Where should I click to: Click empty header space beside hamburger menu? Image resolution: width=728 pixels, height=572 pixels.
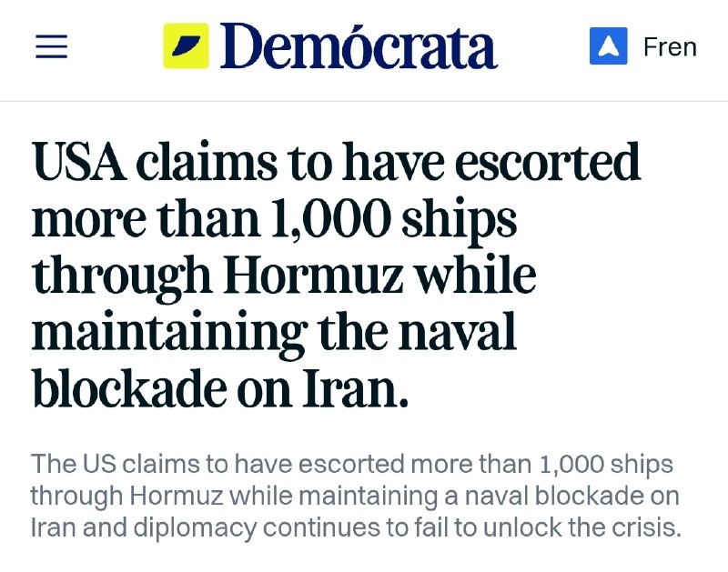[116, 46]
